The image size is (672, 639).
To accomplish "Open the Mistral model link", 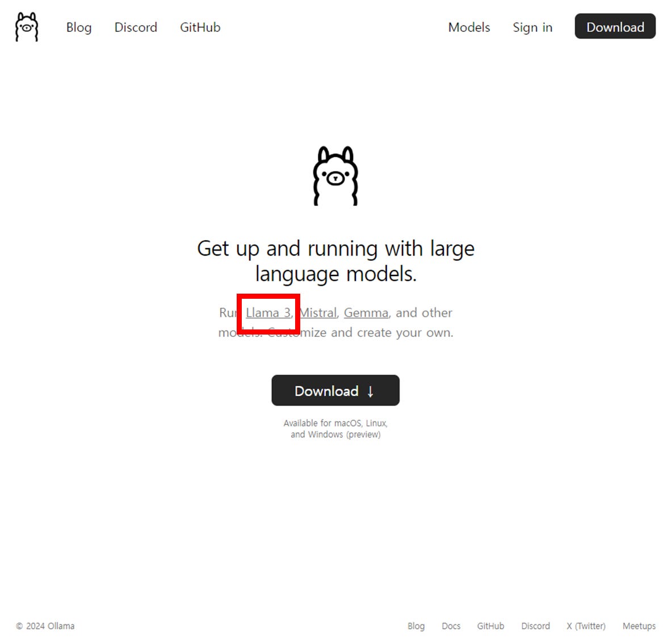I will coord(318,312).
